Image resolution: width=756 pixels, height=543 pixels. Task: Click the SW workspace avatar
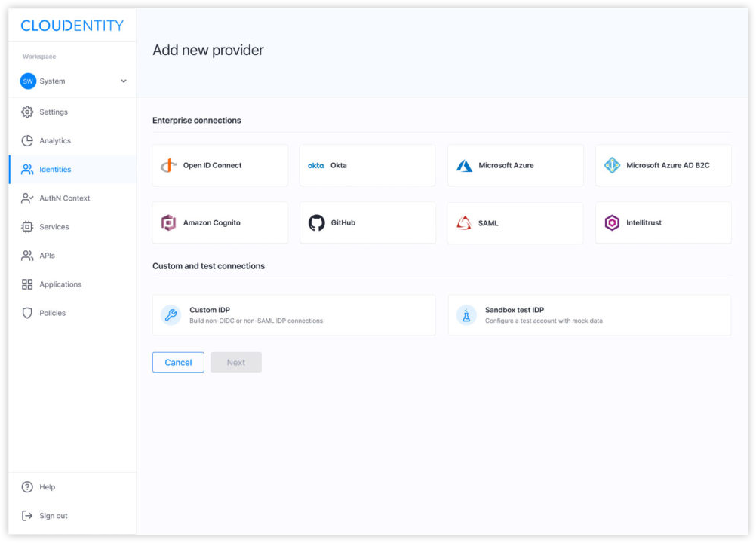pos(28,81)
